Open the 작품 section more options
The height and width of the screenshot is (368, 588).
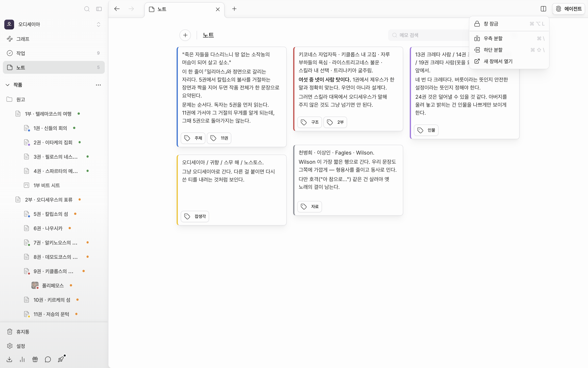[x=98, y=85]
